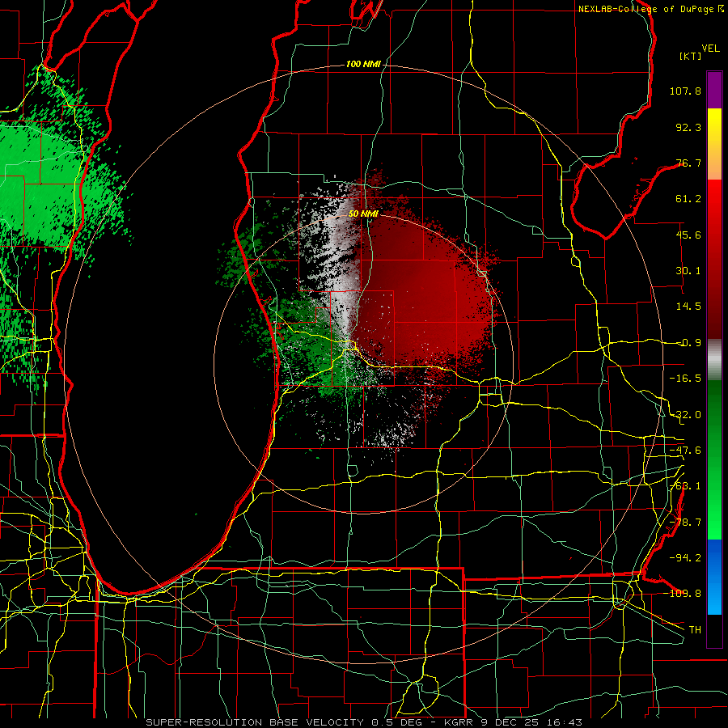Click the gray zero-velocity band north of radar
Screen dimensions: 728x728
point(344,260)
